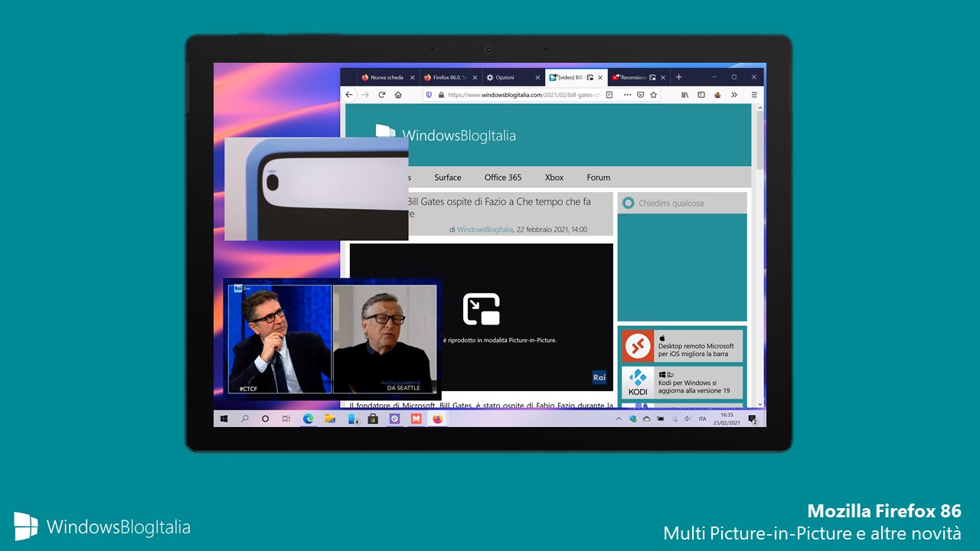The image size is (980, 551).
Task: Open the Surface navigation item
Action: [x=448, y=178]
